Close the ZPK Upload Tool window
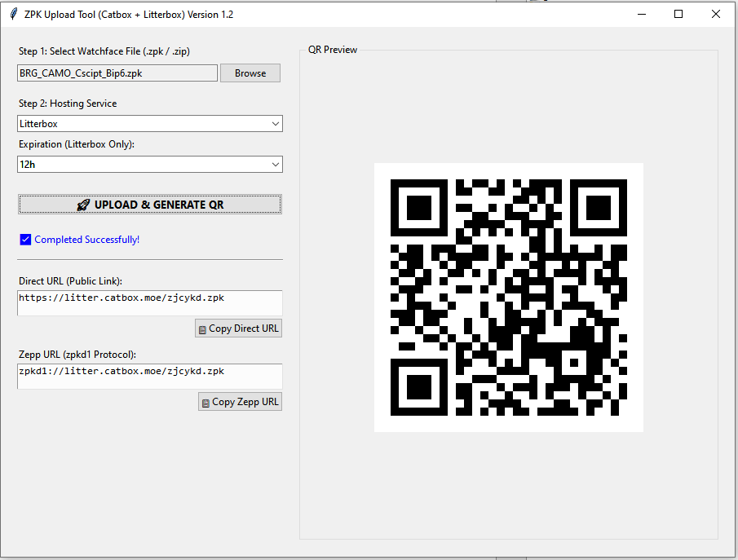 tap(715, 14)
